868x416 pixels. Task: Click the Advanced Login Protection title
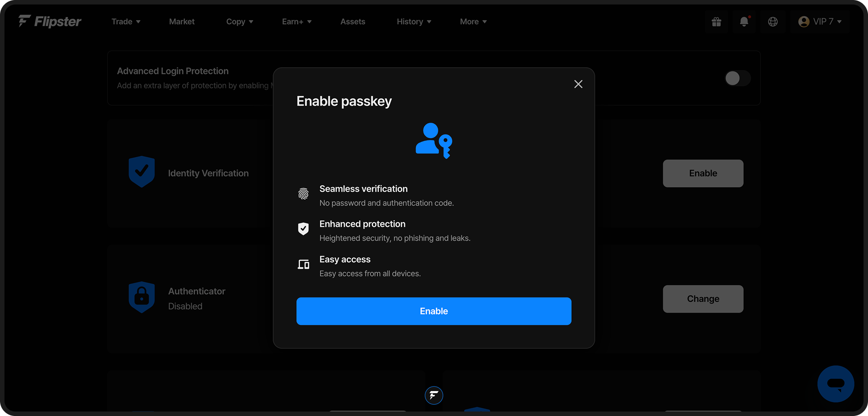click(173, 71)
